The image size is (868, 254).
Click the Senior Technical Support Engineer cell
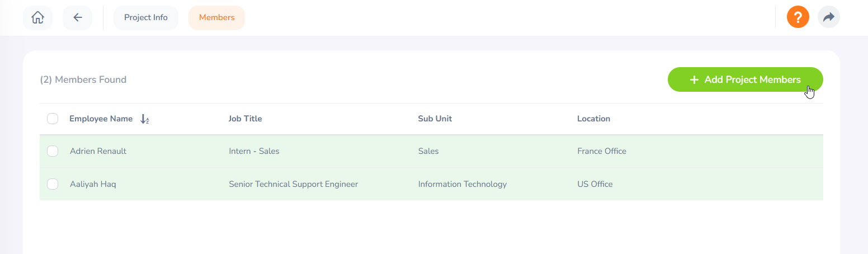click(293, 184)
